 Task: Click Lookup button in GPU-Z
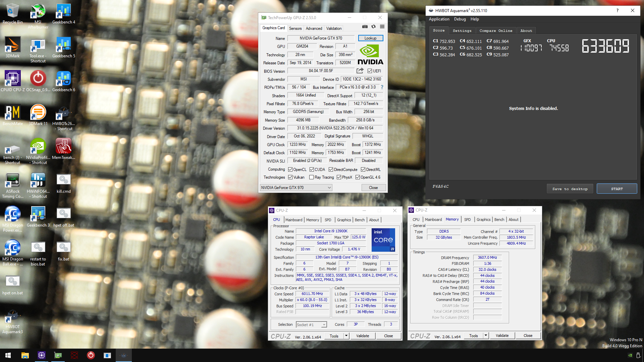(x=370, y=38)
